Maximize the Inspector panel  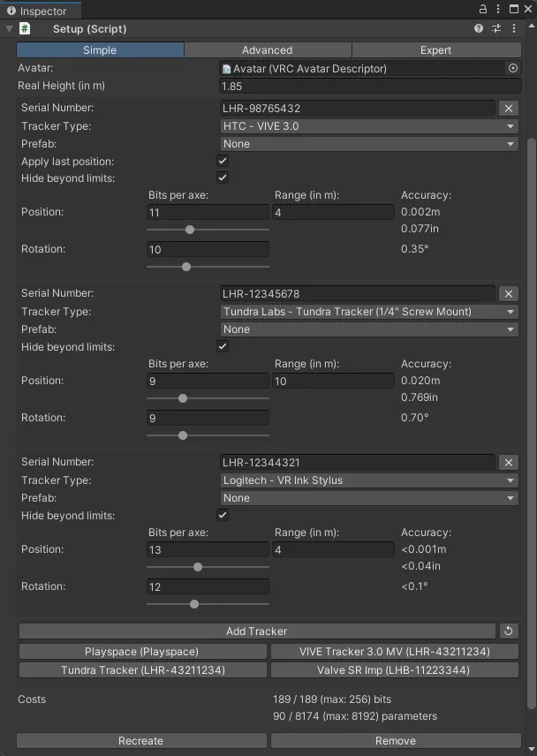click(514, 9)
